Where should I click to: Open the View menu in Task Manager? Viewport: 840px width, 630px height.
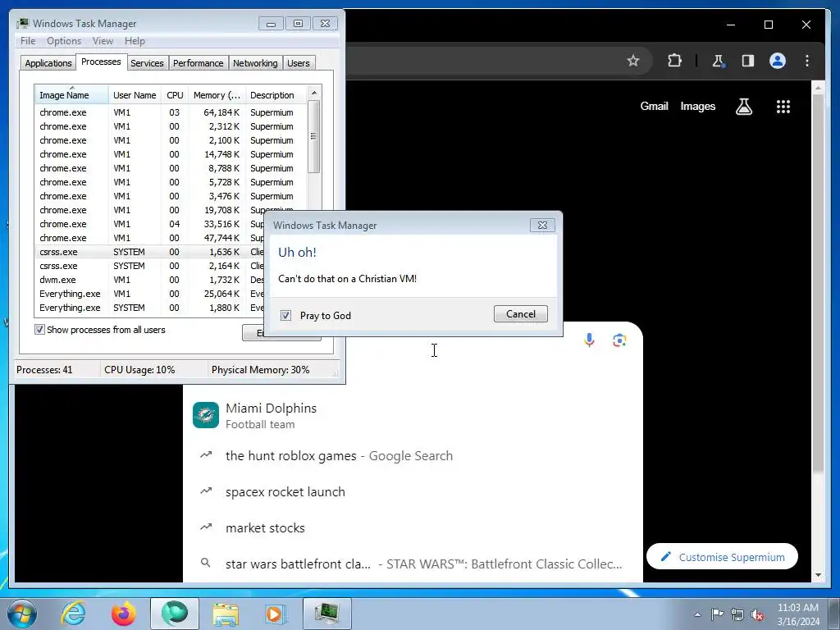coord(103,41)
